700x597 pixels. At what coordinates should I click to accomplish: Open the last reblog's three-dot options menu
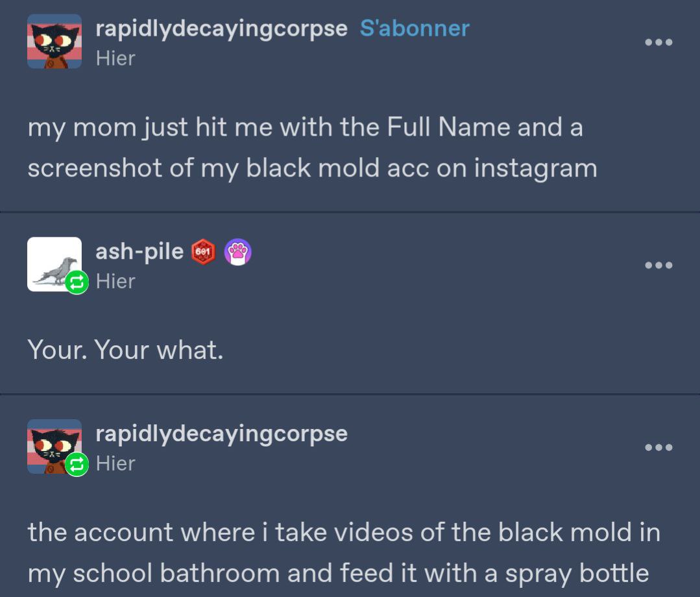click(658, 447)
